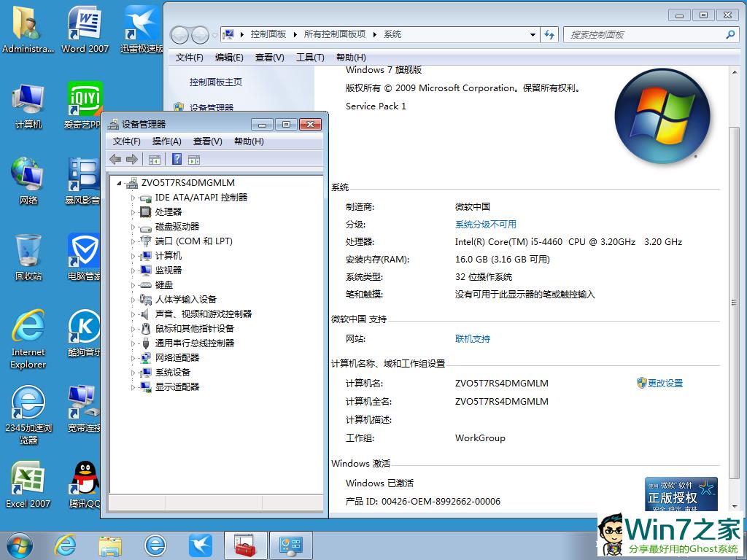Click the show/hide console tree toolbar icon

(155, 160)
